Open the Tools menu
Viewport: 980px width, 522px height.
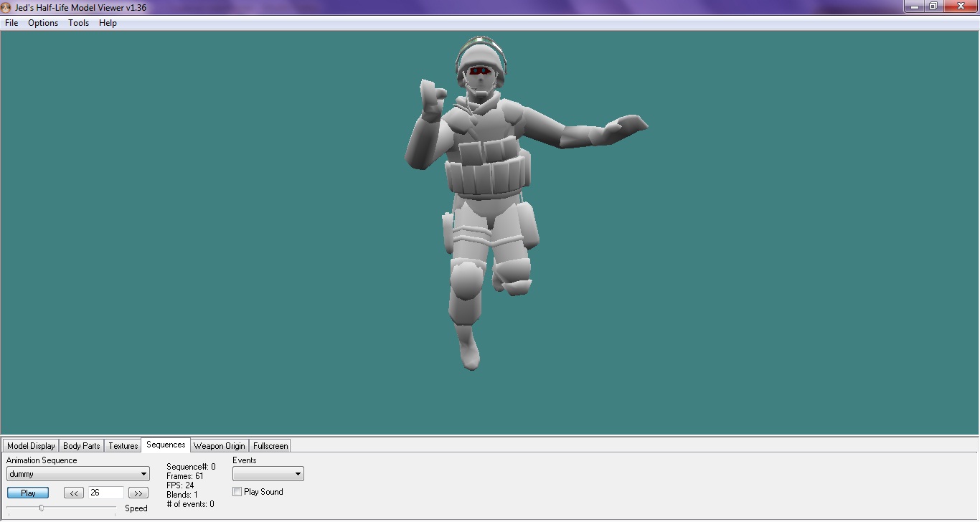(79, 23)
